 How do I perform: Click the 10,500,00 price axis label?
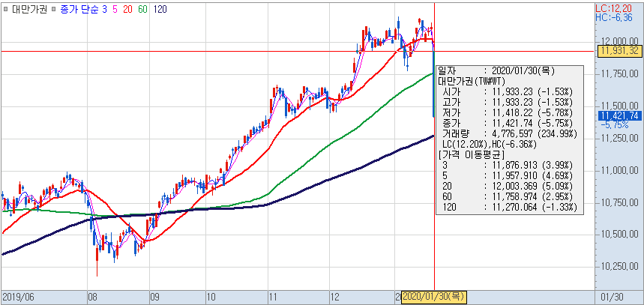[x=619, y=235]
